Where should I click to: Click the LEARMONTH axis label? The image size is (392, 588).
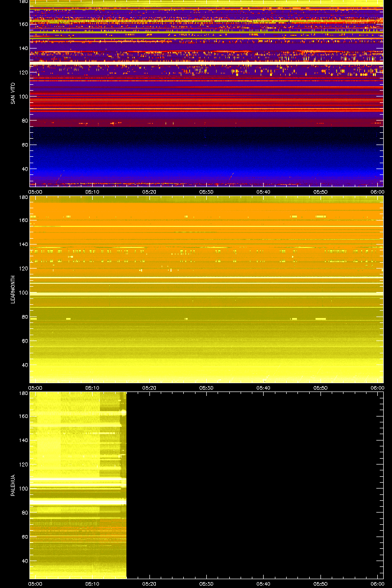12,290
